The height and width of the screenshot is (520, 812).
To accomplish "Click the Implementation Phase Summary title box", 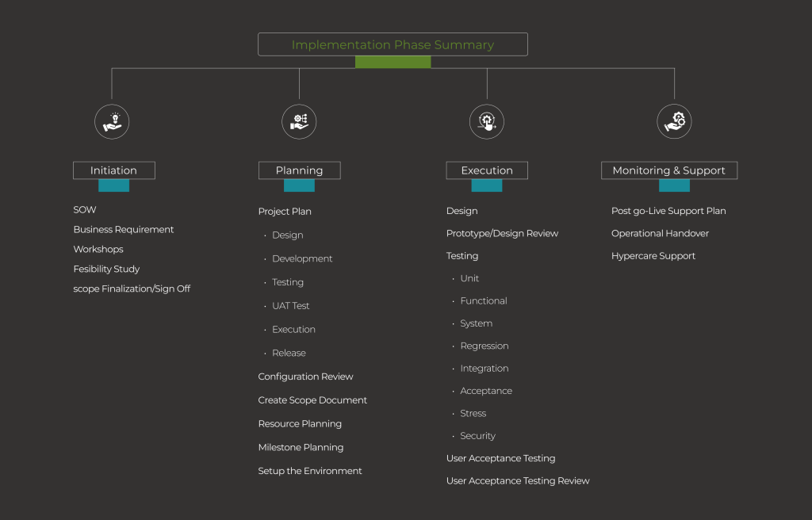I will click(393, 44).
